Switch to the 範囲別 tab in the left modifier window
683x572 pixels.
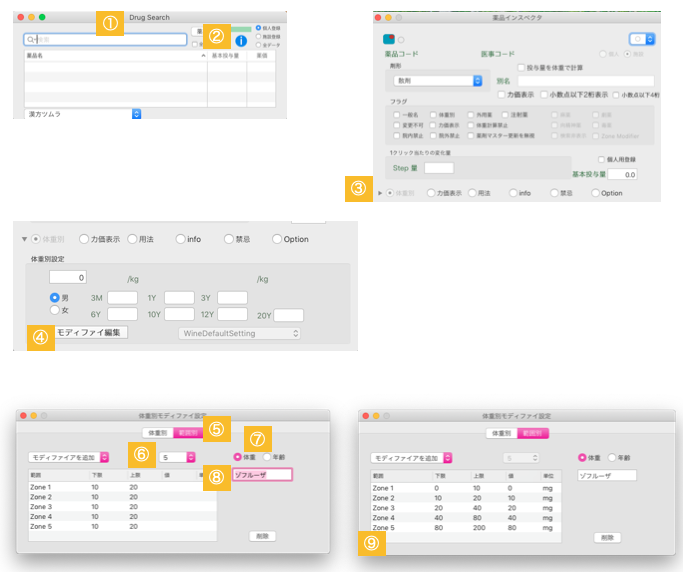tap(187, 433)
